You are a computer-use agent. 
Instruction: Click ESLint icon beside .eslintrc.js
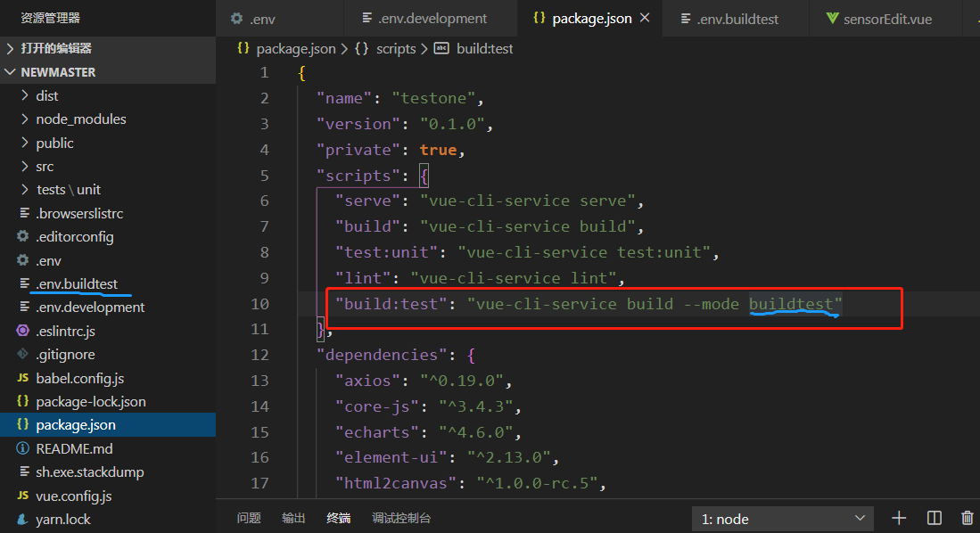point(23,331)
